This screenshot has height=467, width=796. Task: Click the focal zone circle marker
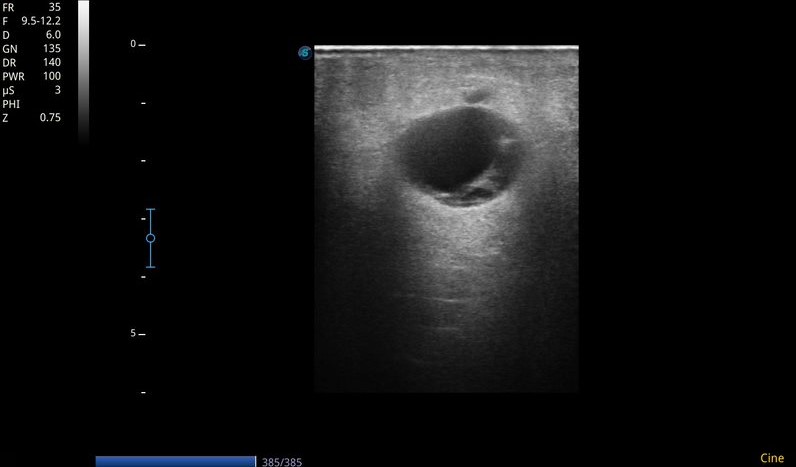(150, 238)
